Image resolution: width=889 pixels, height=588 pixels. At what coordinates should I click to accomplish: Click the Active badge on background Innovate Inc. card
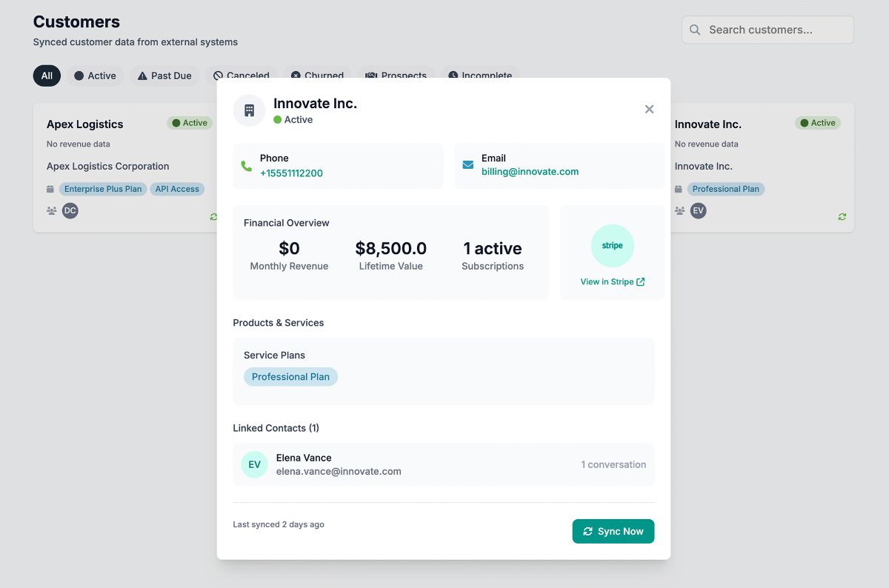(x=818, y=123)
